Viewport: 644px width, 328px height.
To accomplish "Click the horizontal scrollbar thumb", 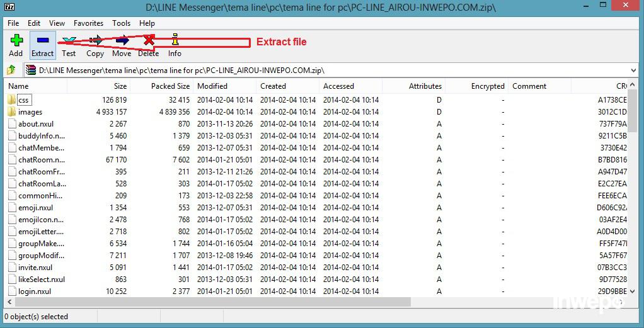I will point(213,302).
